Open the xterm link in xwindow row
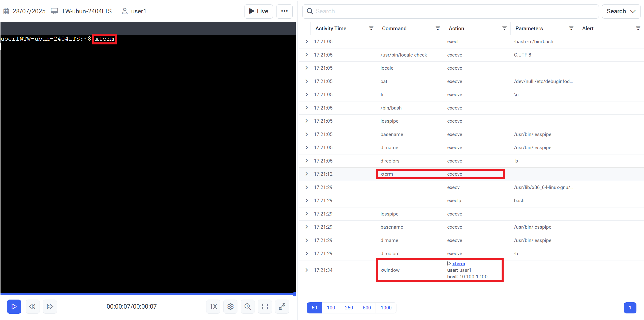The image size is (644, 320). click(458, 263)
